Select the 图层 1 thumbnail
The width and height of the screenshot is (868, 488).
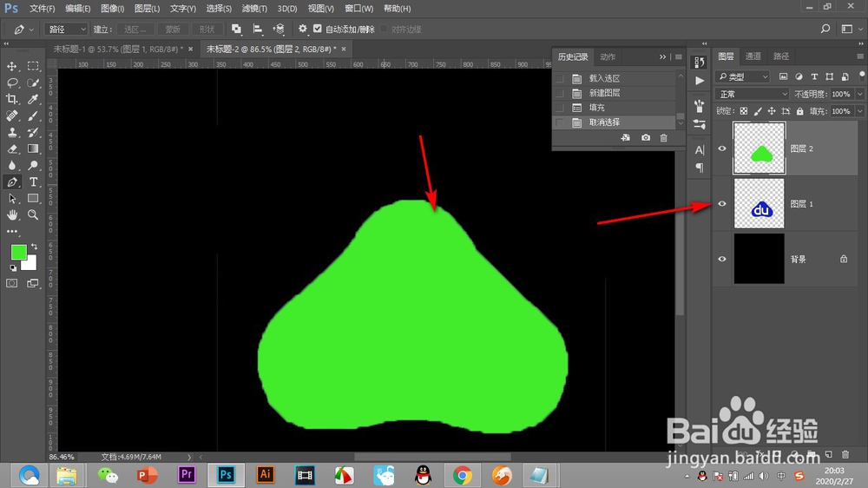click(x=759, y=203)
